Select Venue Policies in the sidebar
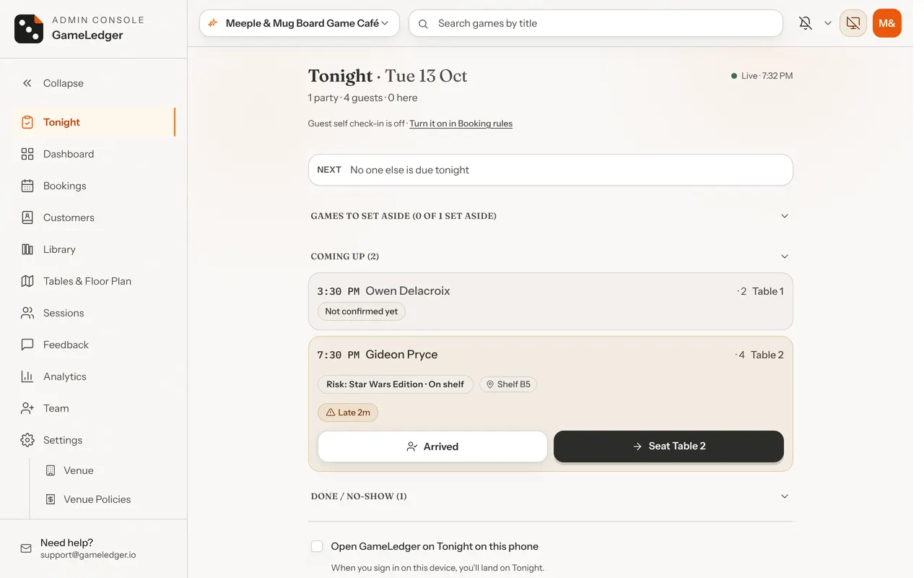The image size is (924, 578). click(107, 499)
